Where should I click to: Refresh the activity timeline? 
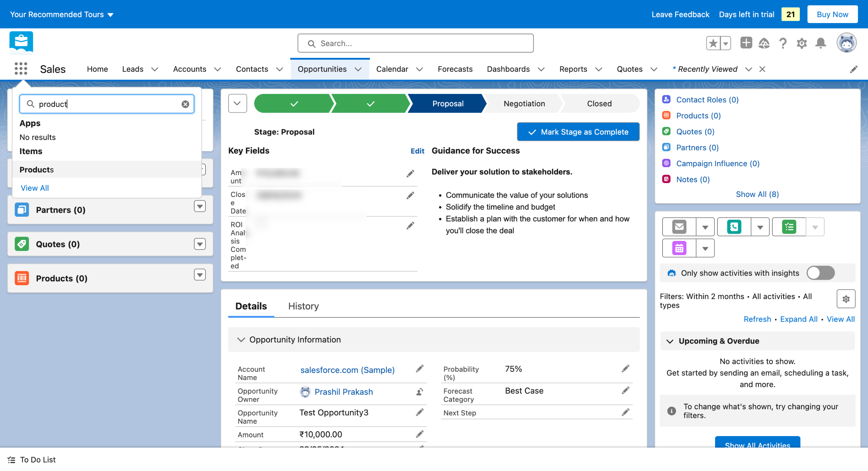pos(757,319)
